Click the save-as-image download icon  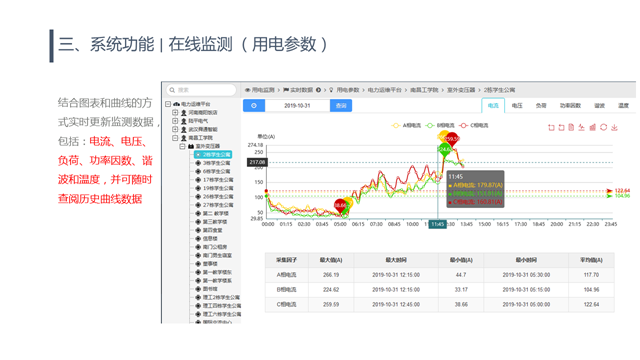[x=614, y=127]
